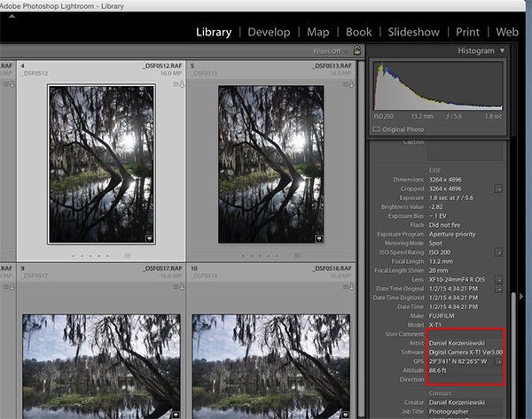The image size is (532, 419).
Task: Collapse the Histogram panel triangle
Action: [x=503, y=50]
